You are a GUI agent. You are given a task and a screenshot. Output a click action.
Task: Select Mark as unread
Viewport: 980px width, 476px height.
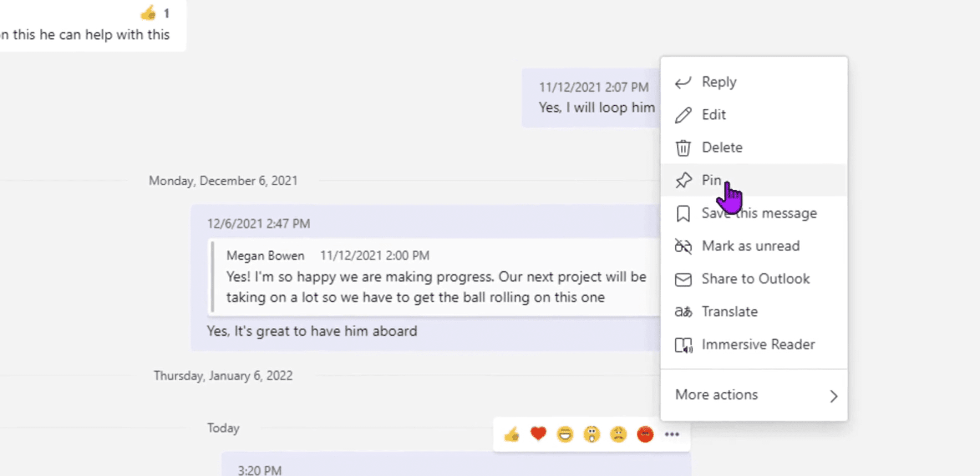click(x=754, y=246)
